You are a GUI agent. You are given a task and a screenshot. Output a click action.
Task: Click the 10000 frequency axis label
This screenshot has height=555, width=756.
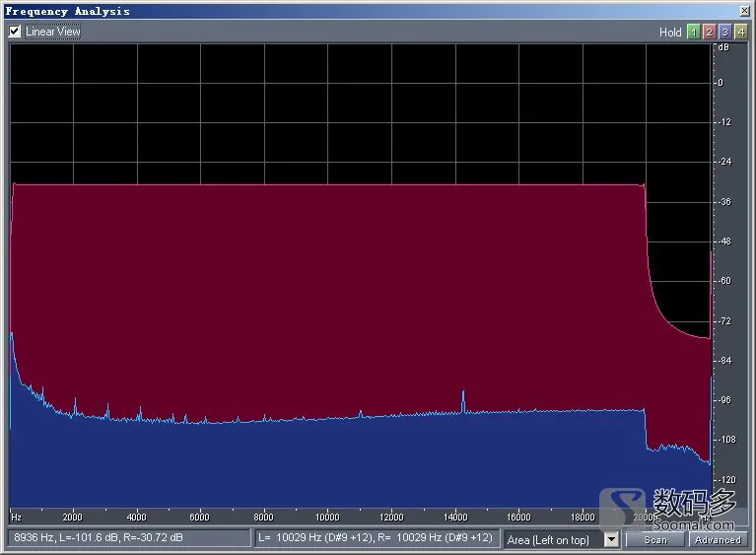pos(327,517)
